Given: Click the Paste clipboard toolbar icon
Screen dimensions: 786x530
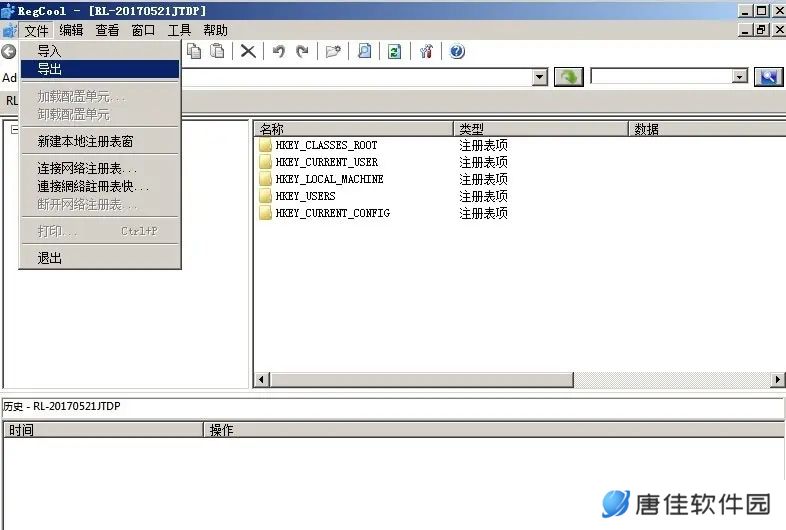Looking at the screenshot, I should point(217,51).
